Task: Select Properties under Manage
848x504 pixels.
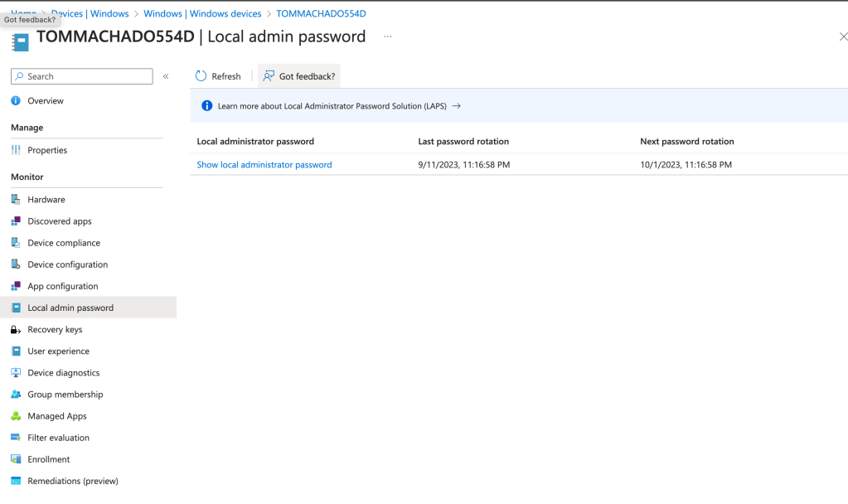Action: [47, 150]
